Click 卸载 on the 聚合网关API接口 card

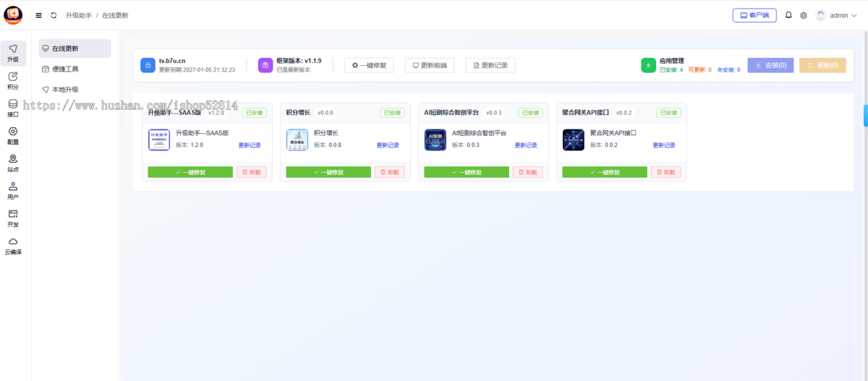(665, 172)
